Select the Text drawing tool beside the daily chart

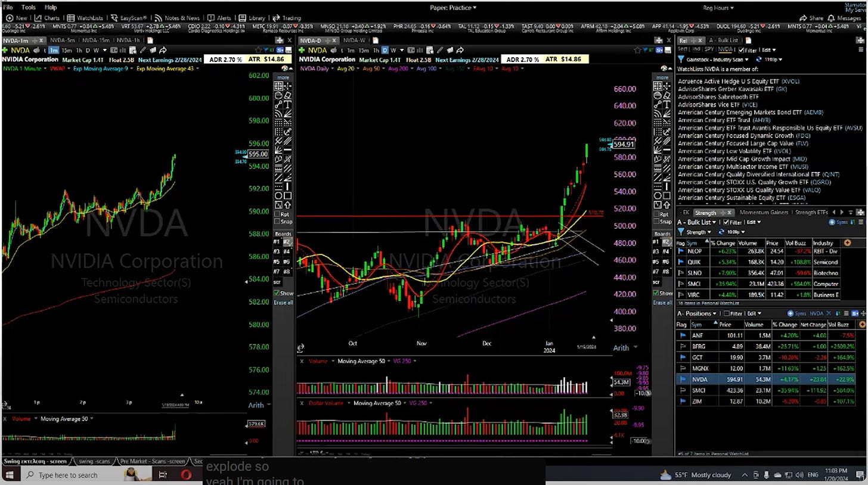666,104
